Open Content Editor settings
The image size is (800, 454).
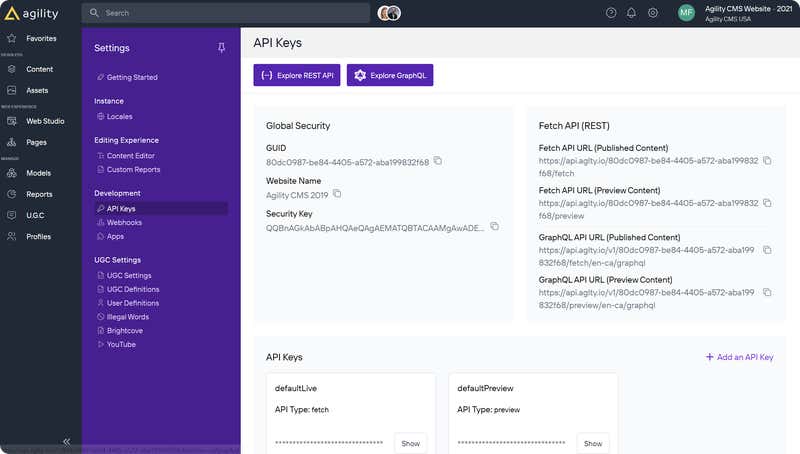(x=126, y=156)
